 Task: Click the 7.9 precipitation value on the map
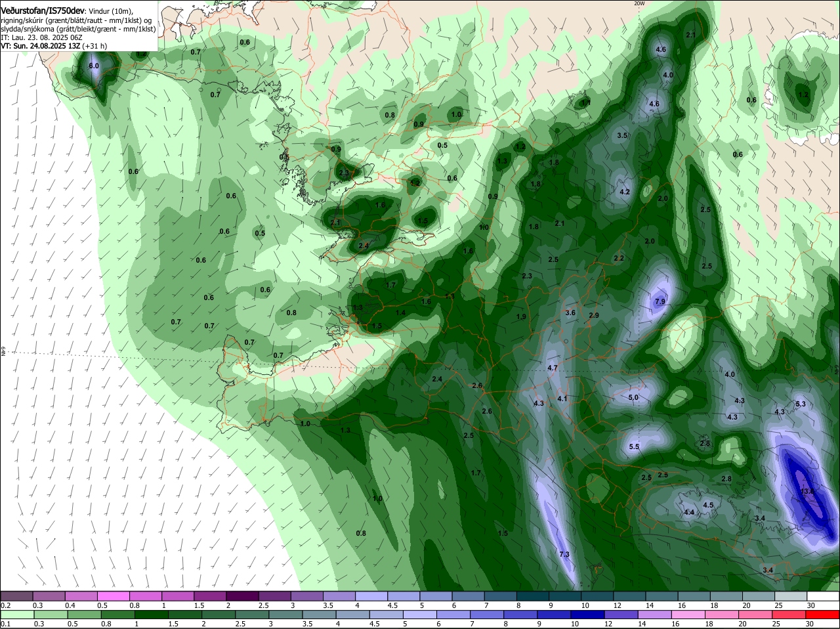[660, 301]
